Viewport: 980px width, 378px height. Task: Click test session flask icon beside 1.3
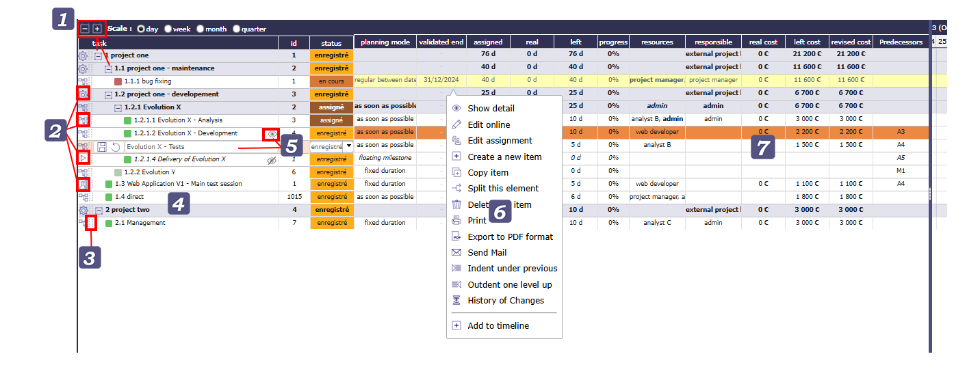[83, 185]
